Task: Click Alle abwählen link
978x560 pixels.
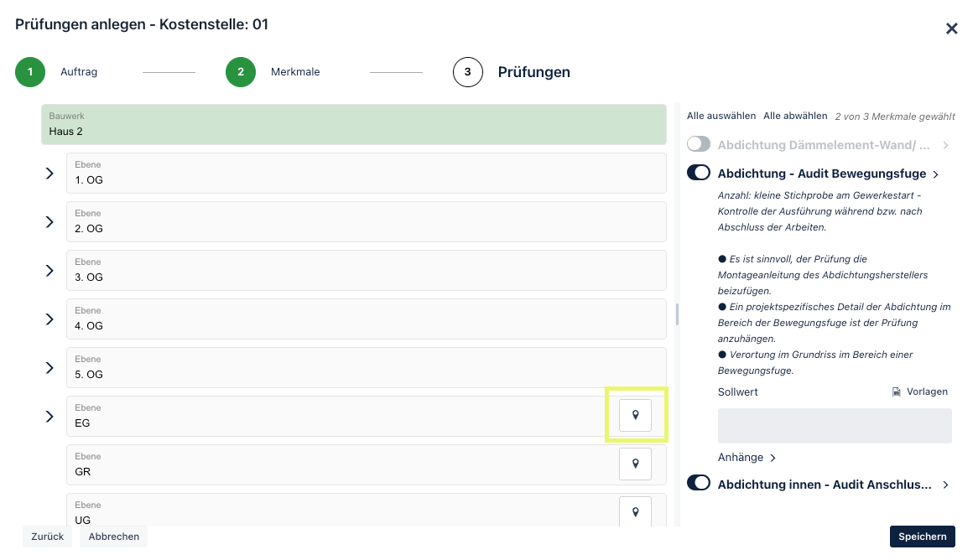Action: tap(795, 116)
